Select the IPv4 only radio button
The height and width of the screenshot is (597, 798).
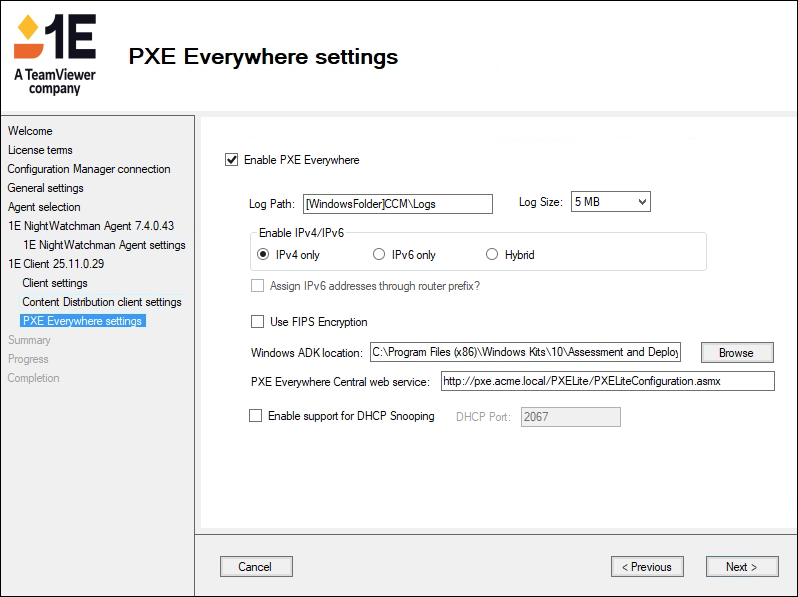pos(264,255)
